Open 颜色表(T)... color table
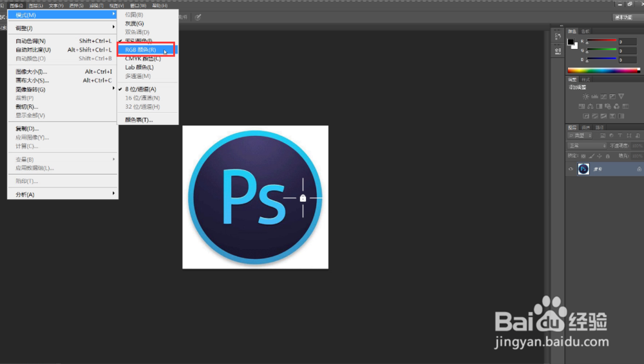Screen dimensions: 644x364 coord(148,120)
